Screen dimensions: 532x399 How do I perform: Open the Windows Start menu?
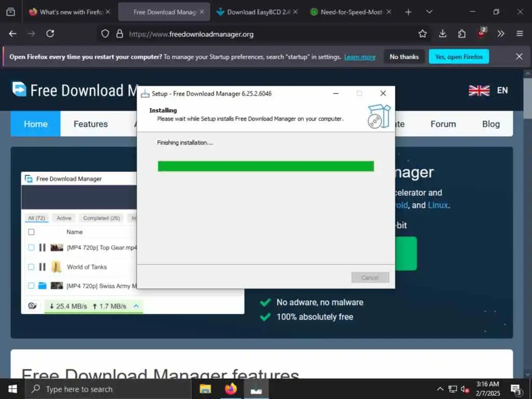tap(12, 389)
